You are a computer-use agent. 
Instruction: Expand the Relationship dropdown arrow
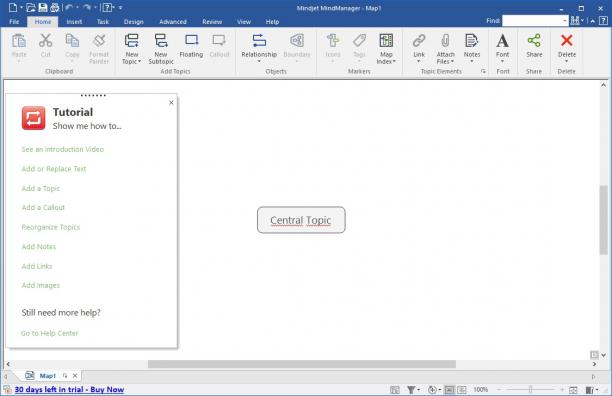pos(259,61)
